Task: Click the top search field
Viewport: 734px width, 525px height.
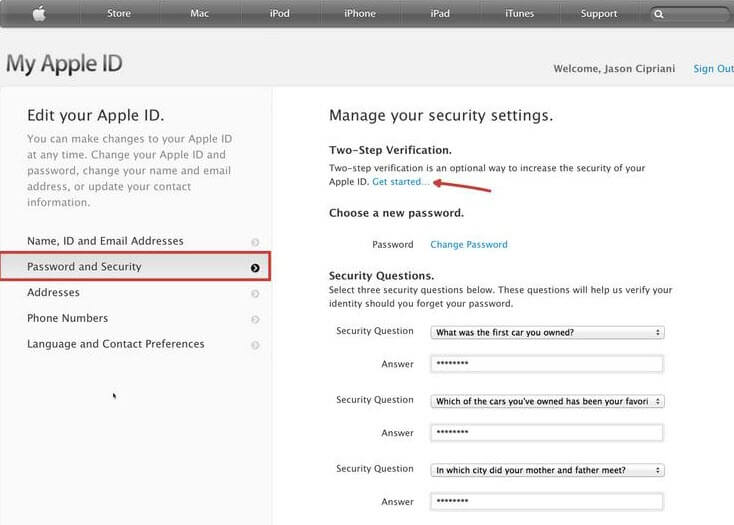Action: [x=692, y=14]
